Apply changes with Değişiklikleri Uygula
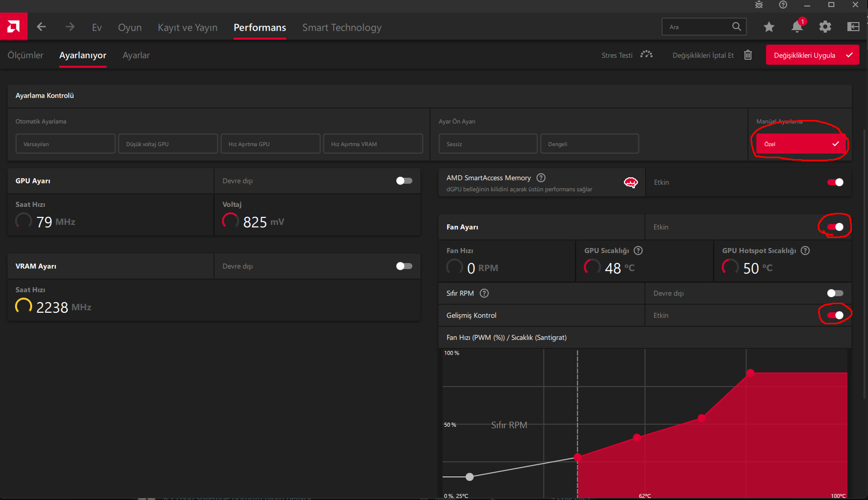The height and width of the screenshot is (500, 868). [x=812, y=55]
